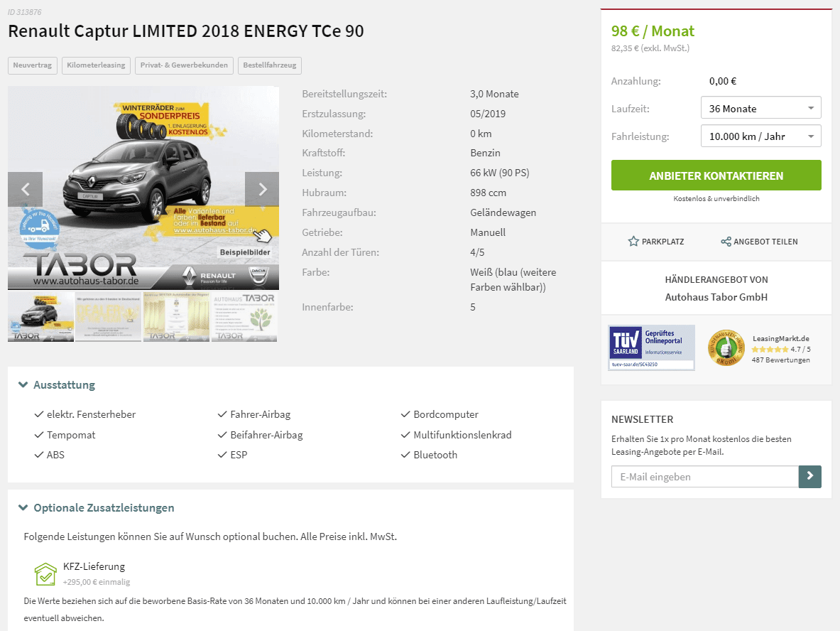Viewport: 840px width, 631px height.
Task: Open the TÜV Saarland certification badge
Action: [651, 347]
